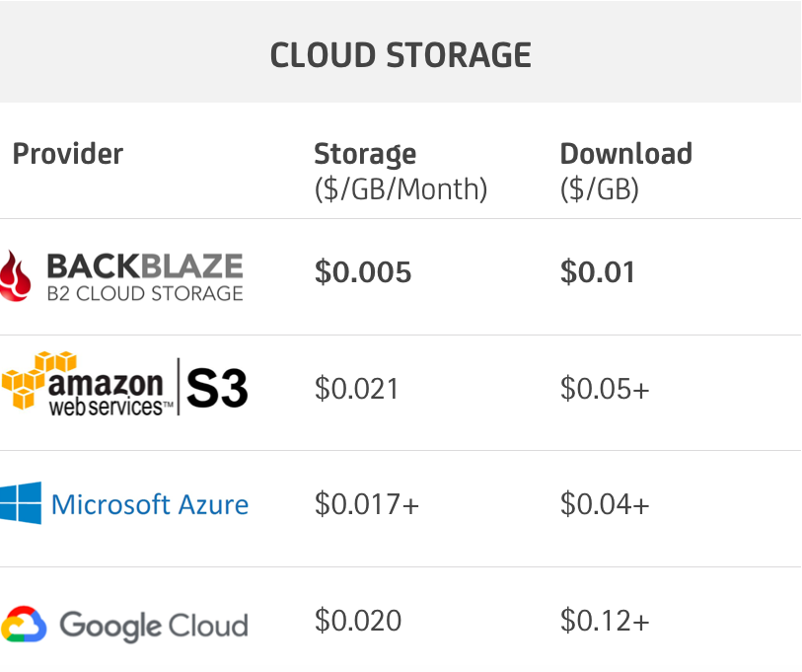802x672 pixels.
Task: Click the Provider column header
Action: (67, 154)
